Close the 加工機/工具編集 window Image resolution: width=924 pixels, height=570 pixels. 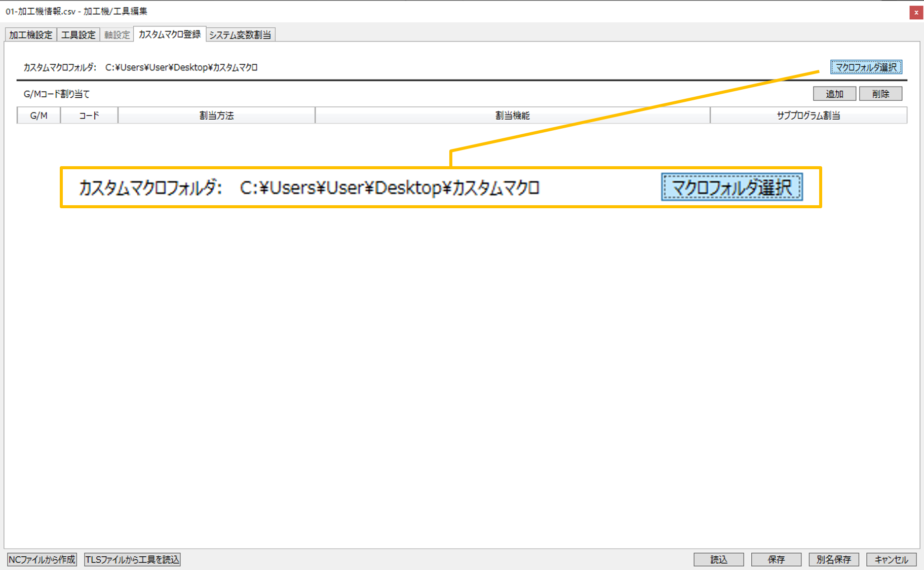point(916,13)
